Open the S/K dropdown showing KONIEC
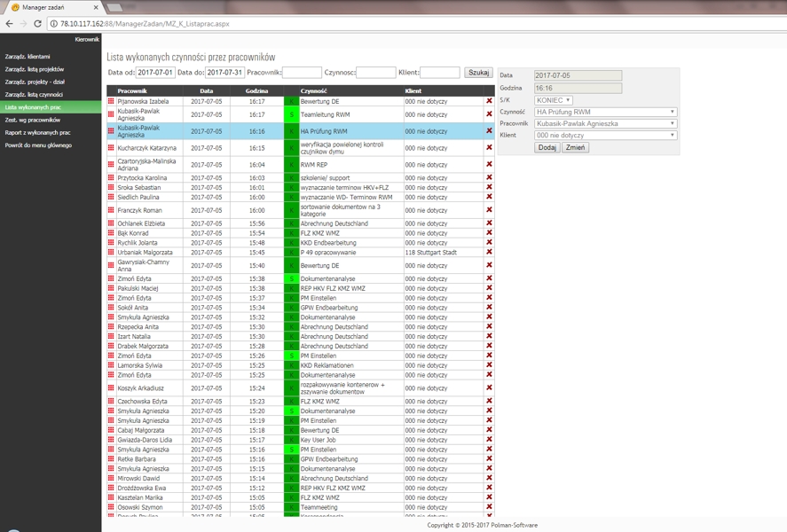 (x=554, y=100)
